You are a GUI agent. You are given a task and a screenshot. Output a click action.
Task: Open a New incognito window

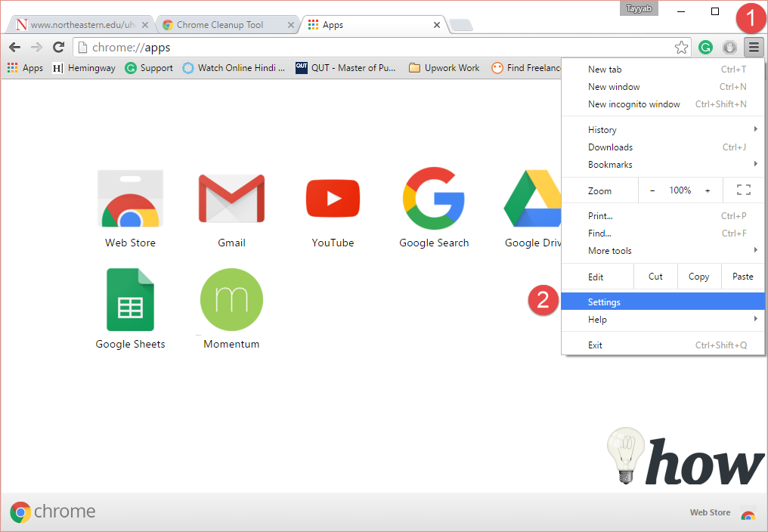coord(663,104)
